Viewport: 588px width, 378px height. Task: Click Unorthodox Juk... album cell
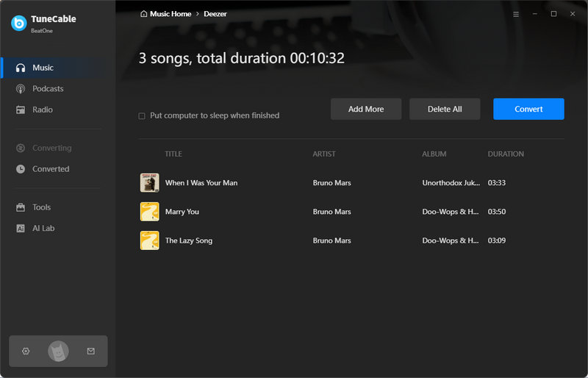[451, 183]
